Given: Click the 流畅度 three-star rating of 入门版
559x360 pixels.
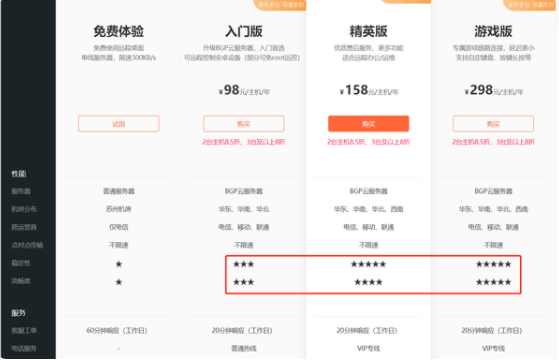Looking at the screenshot, I should coord(243,282).
